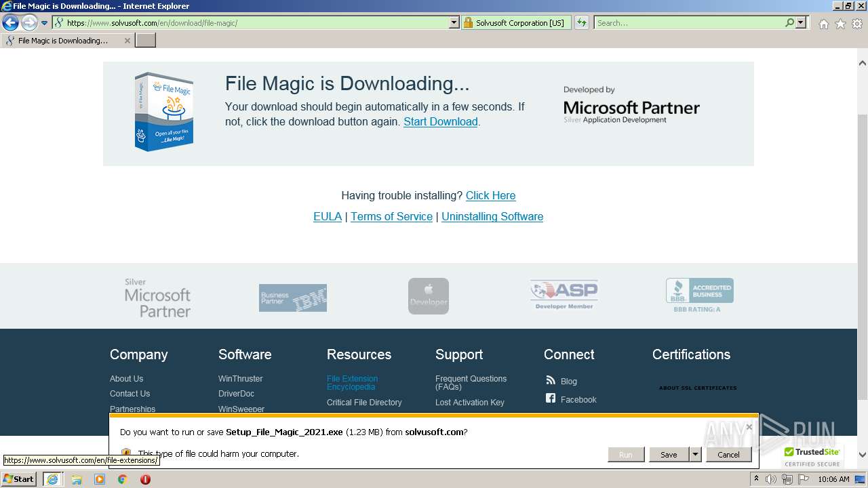
Task: Open Lost Activation Key link
Action: coord(469,403)
